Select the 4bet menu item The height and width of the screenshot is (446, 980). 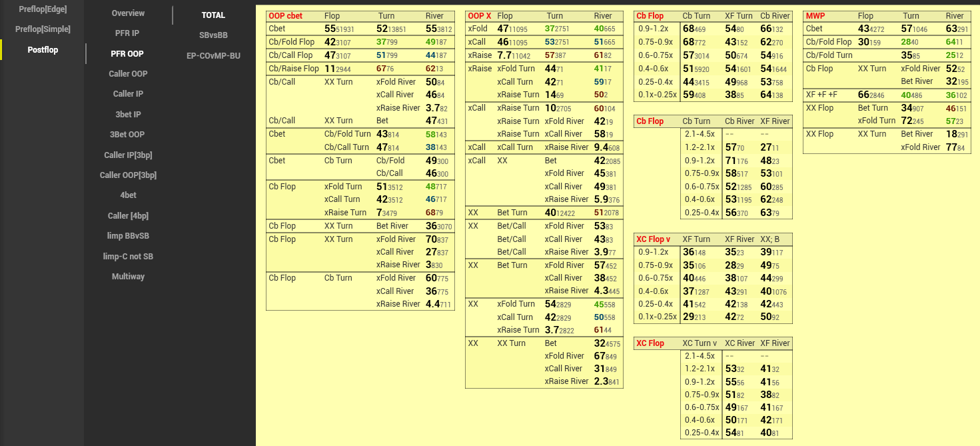(128, 195)
